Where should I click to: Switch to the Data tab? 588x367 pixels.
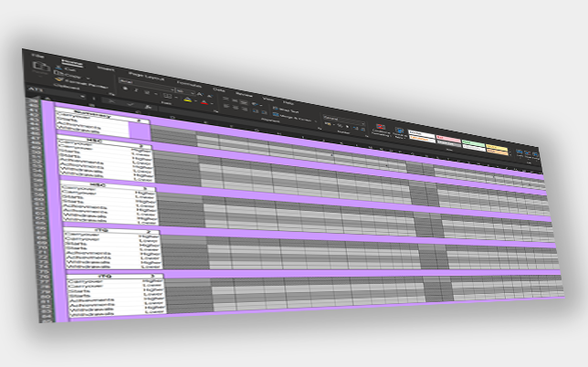click(219, 90)
